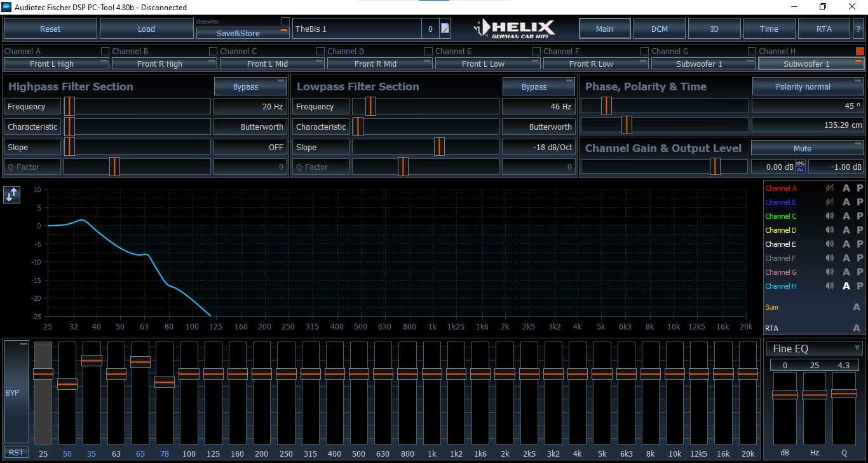
Task: Toggle the Polarity normal button
Action: 808,86
